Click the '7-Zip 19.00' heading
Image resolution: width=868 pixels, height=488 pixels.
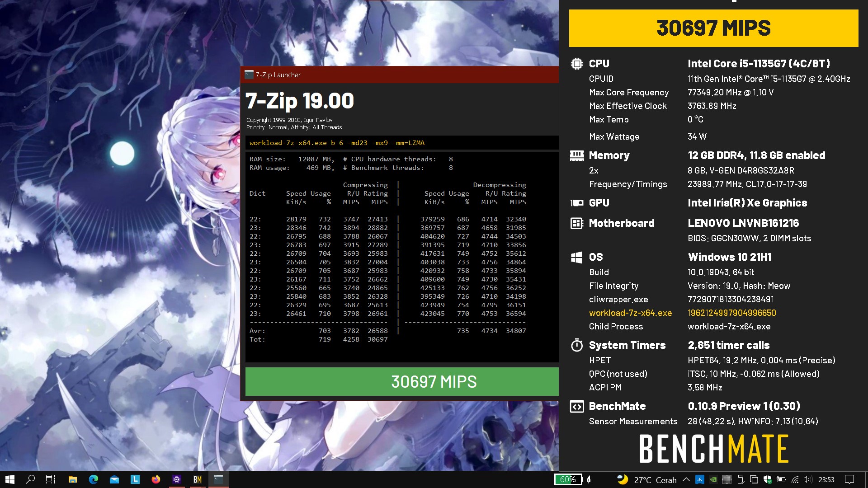coord(299,100)
